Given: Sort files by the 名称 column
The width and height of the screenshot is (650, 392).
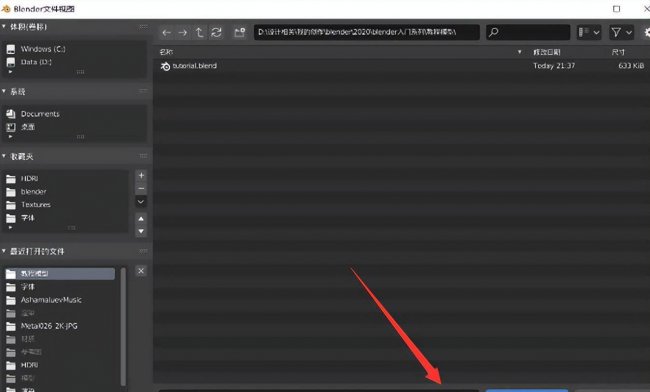Looking at the screenshot, I should click(x=167, y=52).
